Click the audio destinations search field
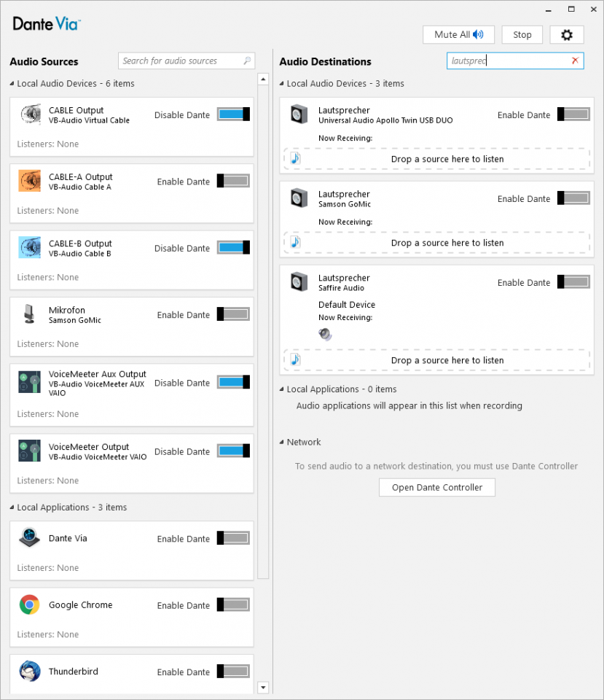The image size is (604, 700). tap(515, 61)
